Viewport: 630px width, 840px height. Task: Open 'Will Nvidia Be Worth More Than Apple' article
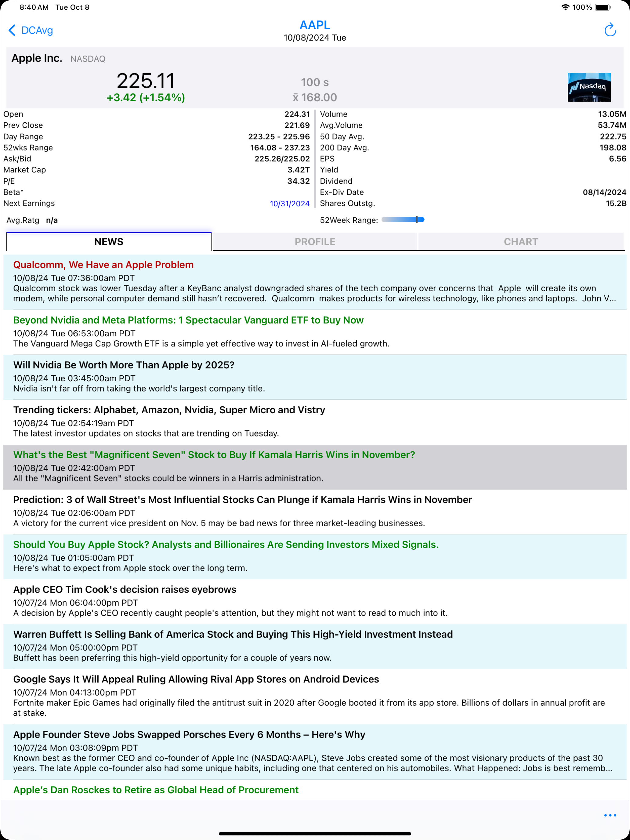(x=315, y=377)
